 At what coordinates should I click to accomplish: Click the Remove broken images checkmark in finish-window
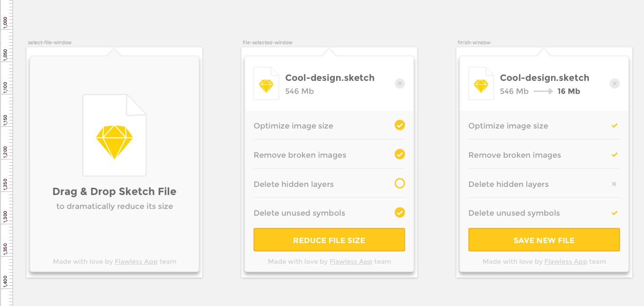coord(614,155)
